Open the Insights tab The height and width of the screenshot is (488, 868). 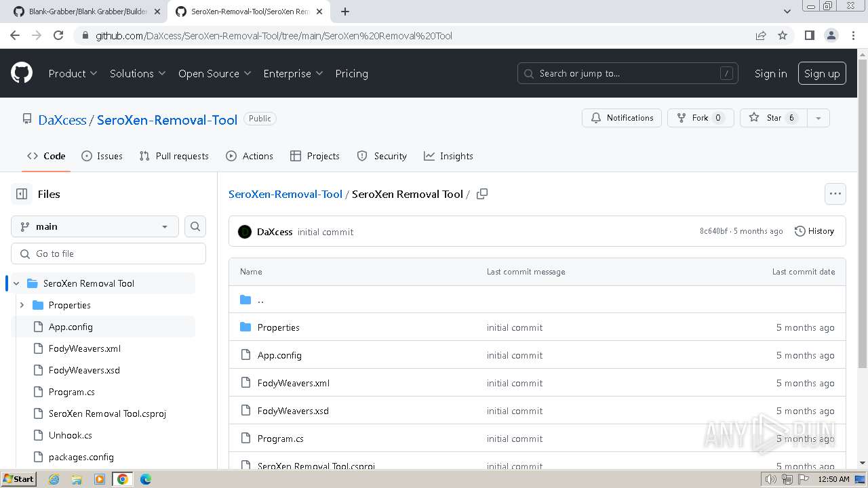click(x=448, y=156)
